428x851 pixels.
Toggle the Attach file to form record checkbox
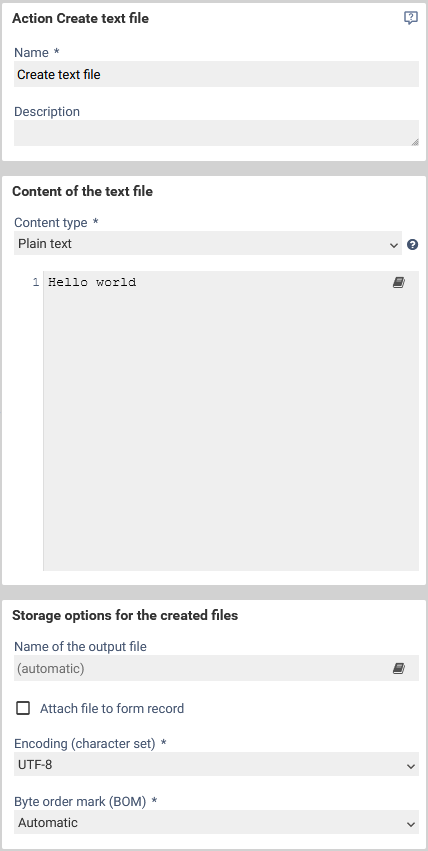click(23, 708)
